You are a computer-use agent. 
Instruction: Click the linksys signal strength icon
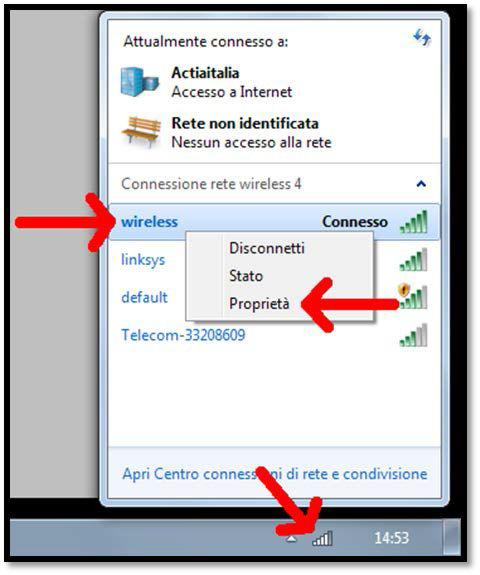pyautogui.click(x=414, y=260)
